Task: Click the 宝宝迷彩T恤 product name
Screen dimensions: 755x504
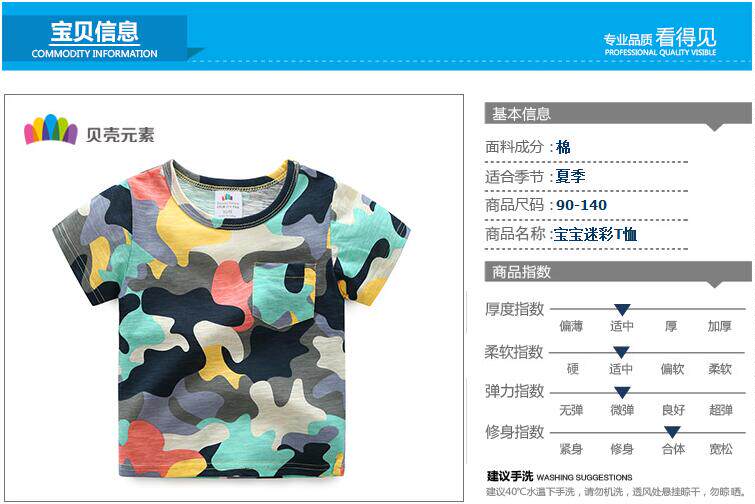Action: pyautogui.click(x=595, y=234)
